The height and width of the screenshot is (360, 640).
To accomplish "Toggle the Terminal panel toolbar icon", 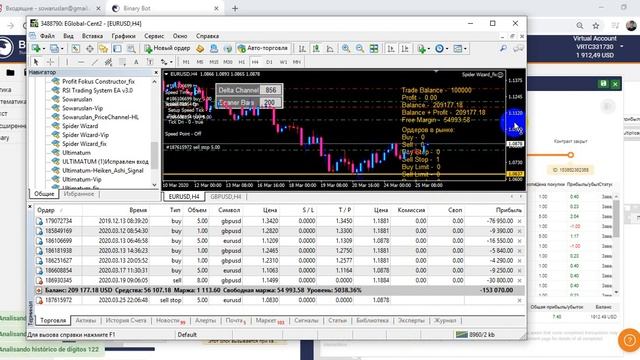I will click(117, 49).
